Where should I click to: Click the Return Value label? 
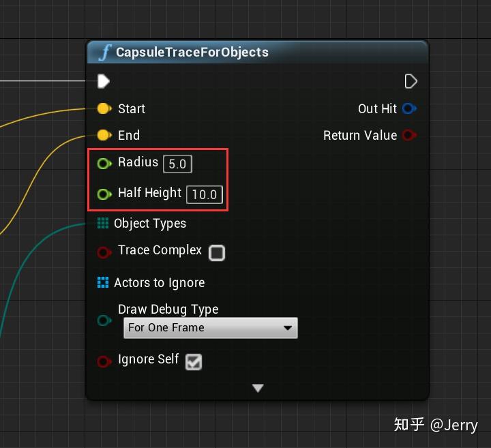tap(360, 135)
